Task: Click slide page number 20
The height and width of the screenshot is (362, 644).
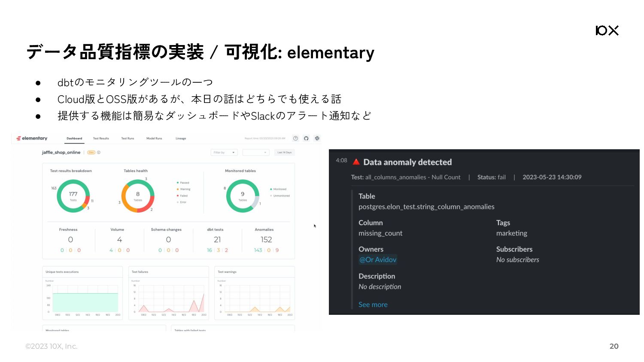Action: click(x=614, y=346)
